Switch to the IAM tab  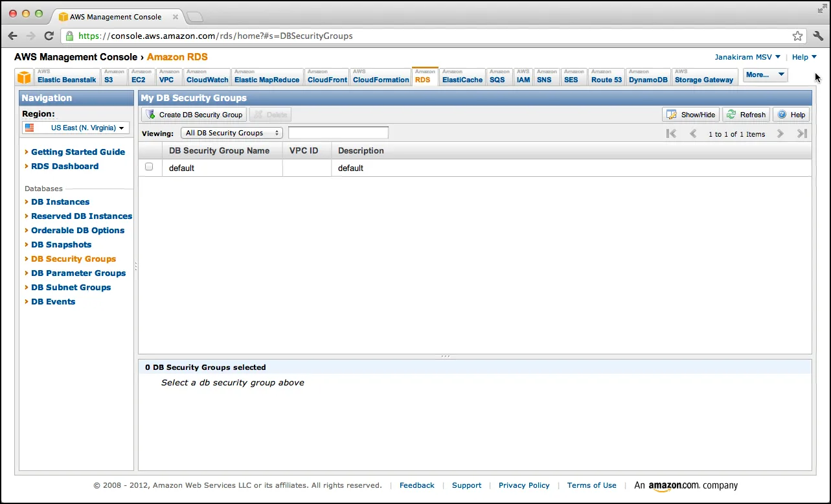(523, 76)
